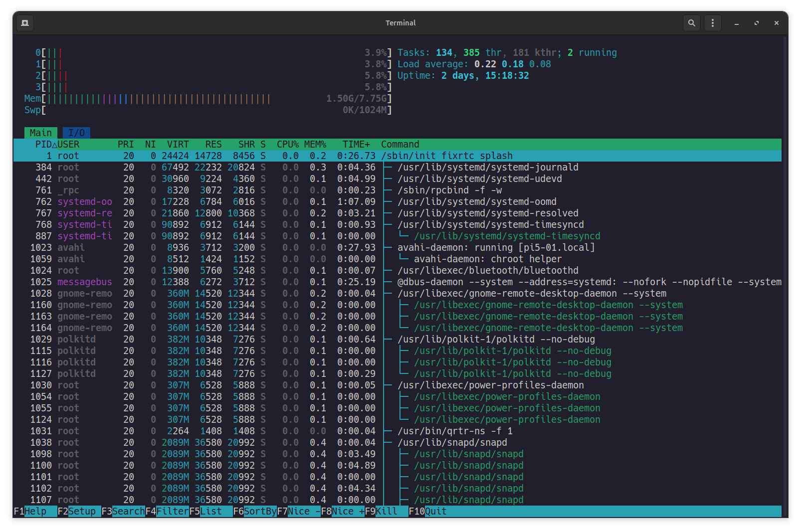Screen dimensions: 801x532
Task: Select gnome-remote-desktop-daemon parent process PID 1028
Action: pyautogui.click(x=398, y=293)
